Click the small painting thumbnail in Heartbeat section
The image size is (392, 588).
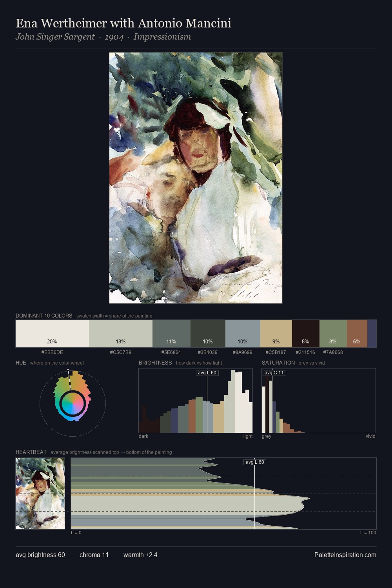[x=40, y=494]
